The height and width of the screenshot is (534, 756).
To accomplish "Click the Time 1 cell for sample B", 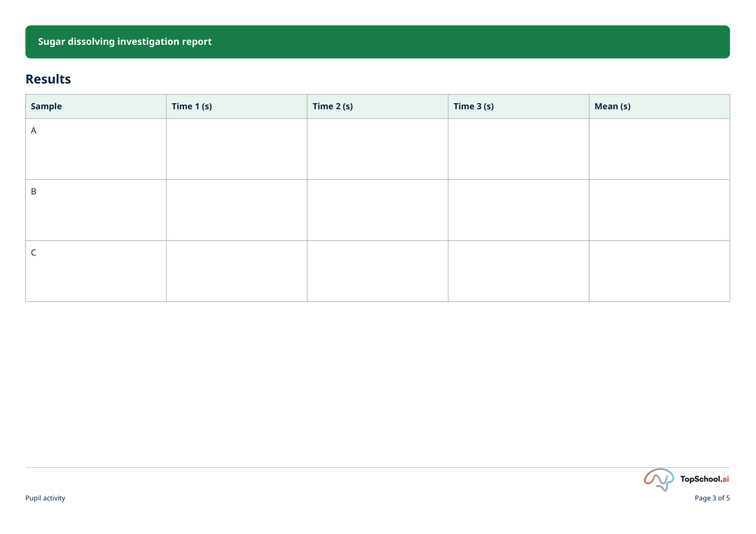I will 237,210.
